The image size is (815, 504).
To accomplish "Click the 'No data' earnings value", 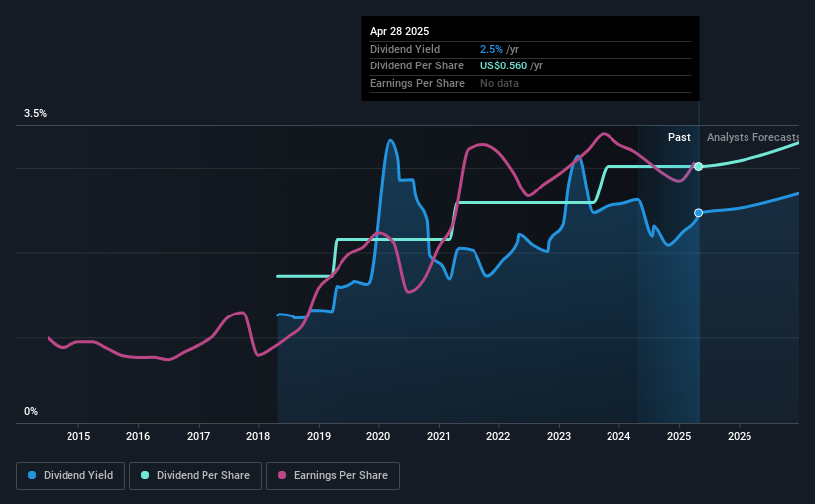I will coord(499,83).
